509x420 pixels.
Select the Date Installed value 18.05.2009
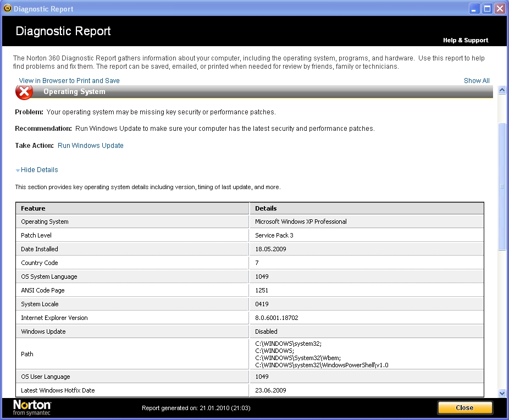pyautogui.click(x=270, y=249)
